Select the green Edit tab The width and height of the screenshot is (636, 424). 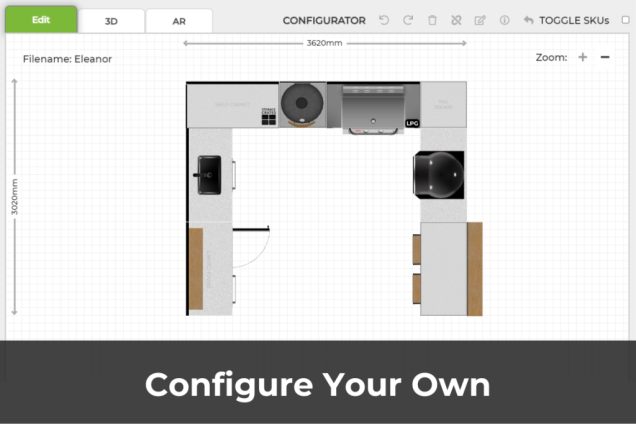pyautogui.click(x=40, y=20)
